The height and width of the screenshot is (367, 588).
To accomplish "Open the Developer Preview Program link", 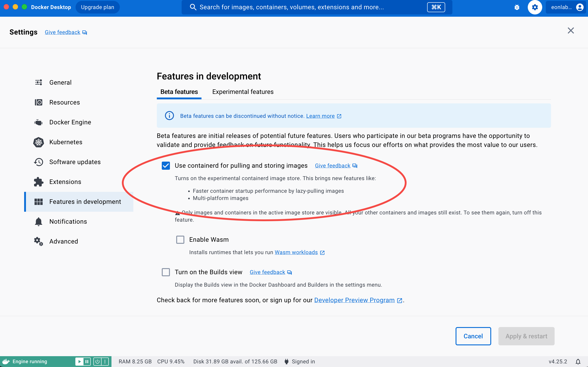I will (354, 300).
